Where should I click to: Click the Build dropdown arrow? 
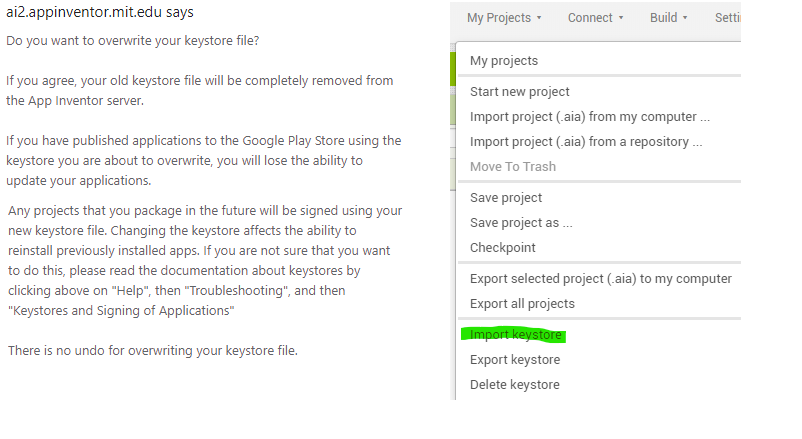(685, 19)
